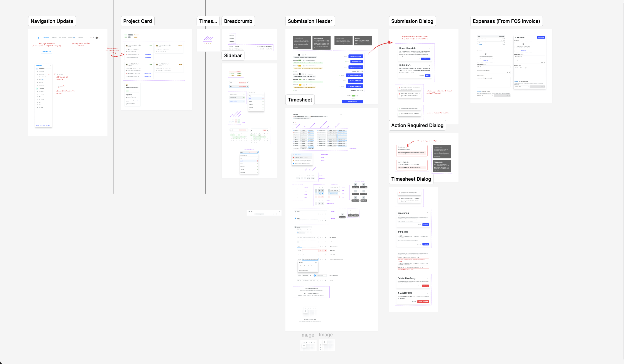The height and width of the screenshot is (364, 624).
Task: Select February in the month selection list
Action: click(251, 104)
